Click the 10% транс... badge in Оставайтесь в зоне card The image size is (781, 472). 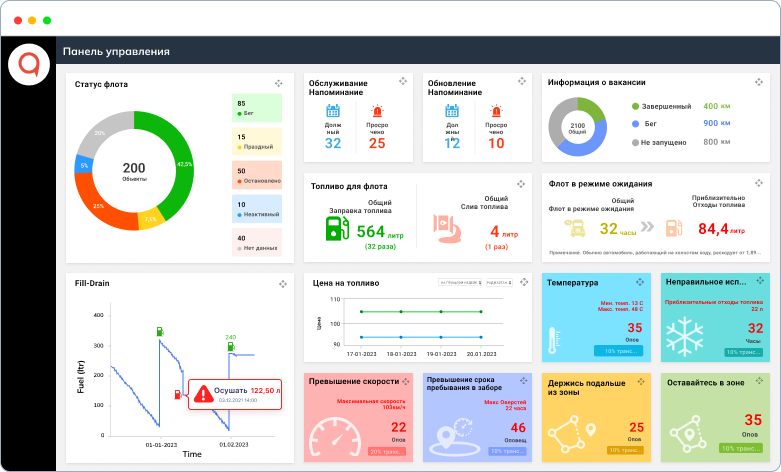click(741, 449)
